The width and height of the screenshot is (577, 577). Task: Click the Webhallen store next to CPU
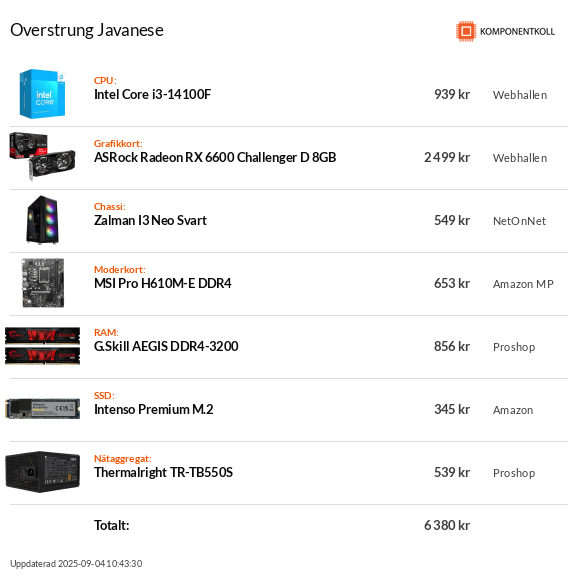520,95
